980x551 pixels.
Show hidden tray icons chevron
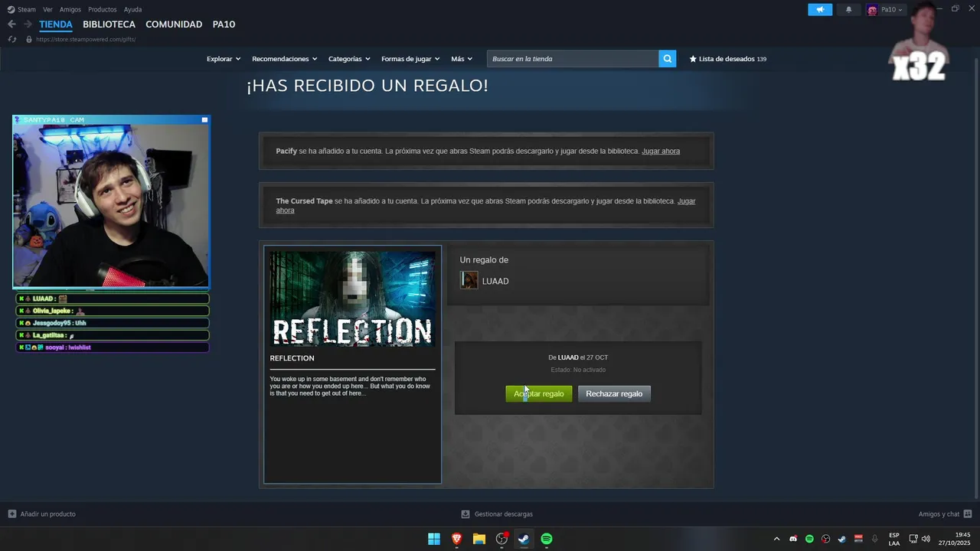point(776,539)
